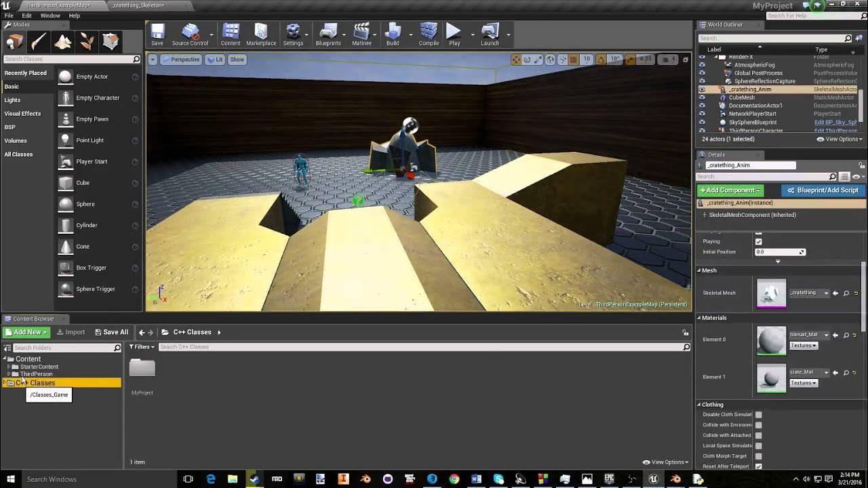Toggle grid snapping in viewport

pos(574,60)
